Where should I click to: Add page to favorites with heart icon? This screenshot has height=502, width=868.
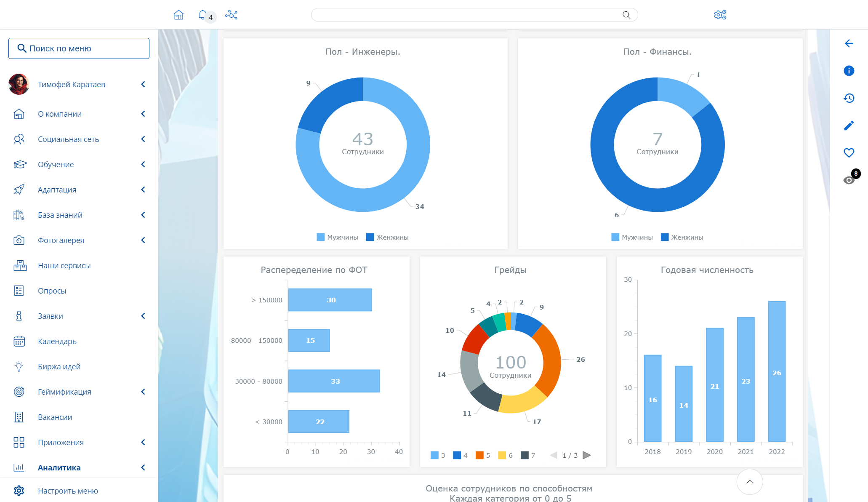(849, 153)
